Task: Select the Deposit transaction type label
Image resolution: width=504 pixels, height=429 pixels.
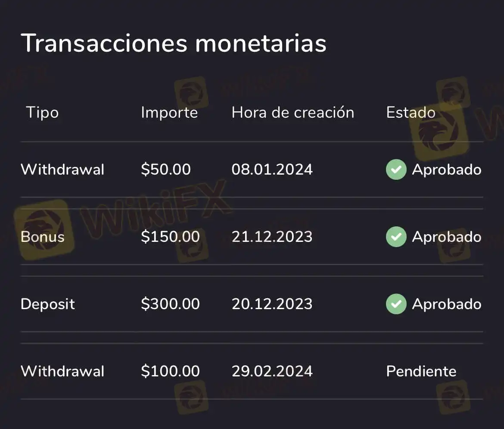Action: 48,304
